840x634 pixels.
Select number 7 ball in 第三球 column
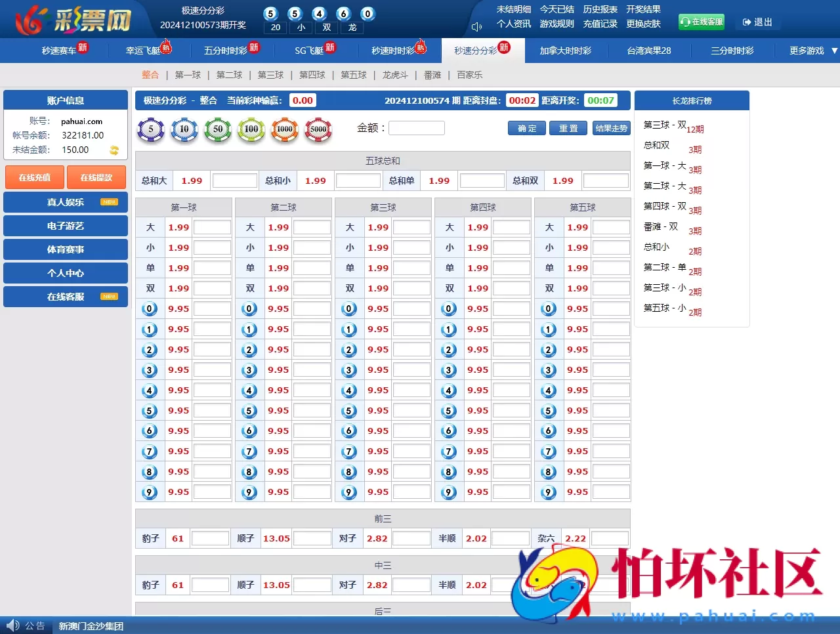click(x=348, y=451)
